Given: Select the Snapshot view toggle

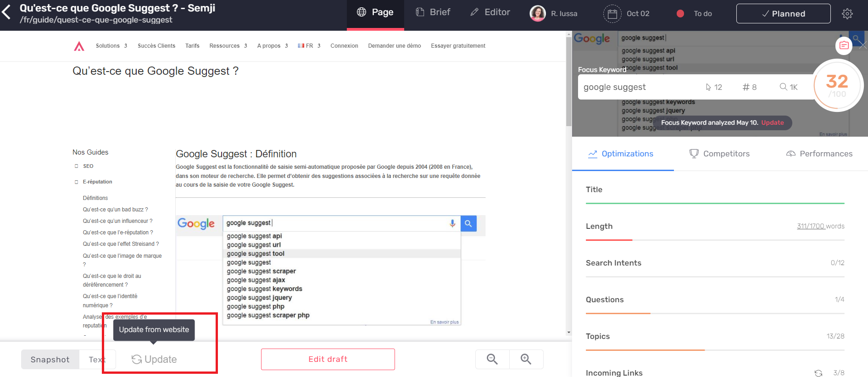Looking at the screenshot, I should [50, 360].
